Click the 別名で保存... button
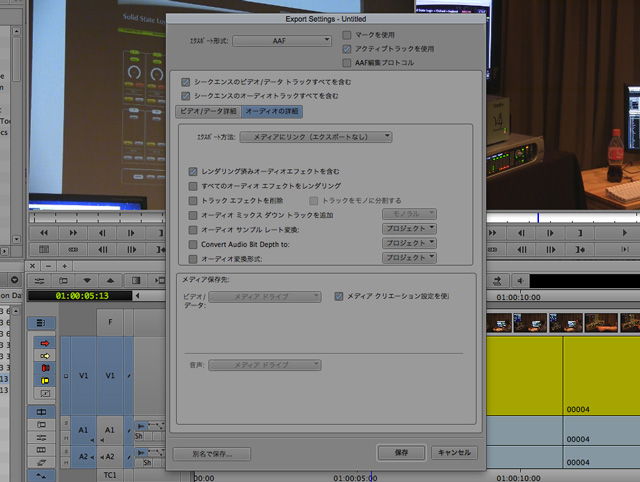This screenshot has width=640, height=482. (212, 454)
